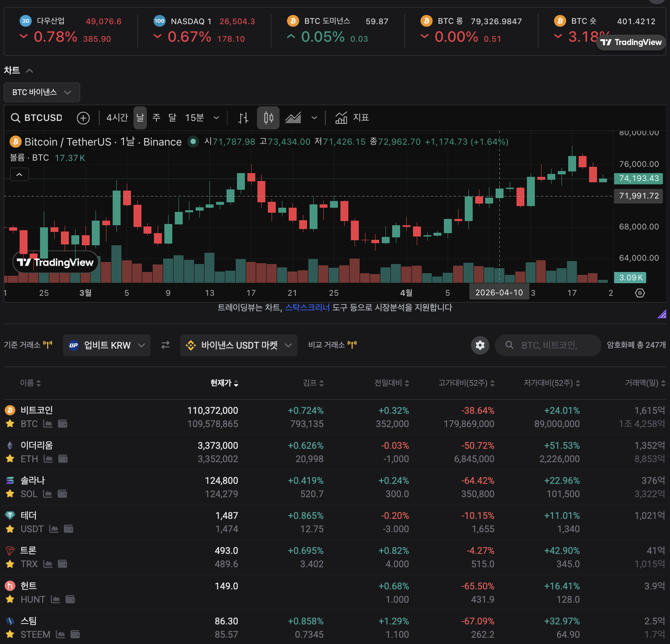This screenshot has height=644, width=670.
Task: Sort the table by 현재가 column
Action: [224, 383]
